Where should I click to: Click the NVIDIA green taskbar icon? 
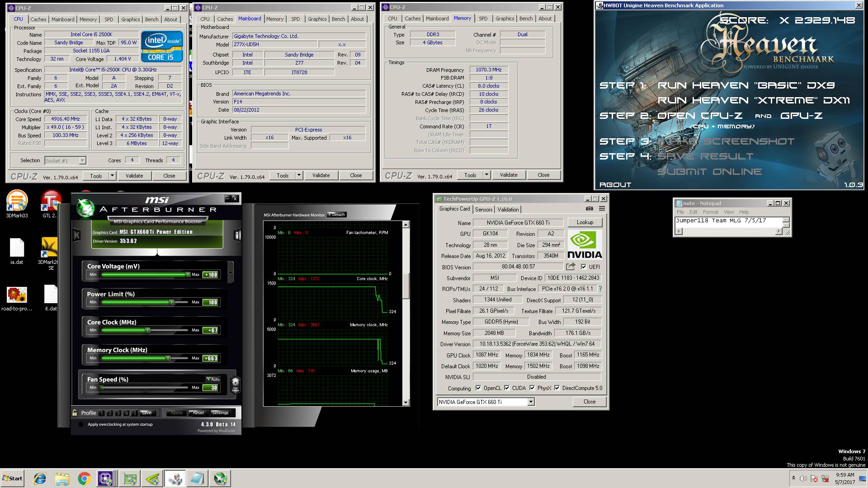pos(152,479)
